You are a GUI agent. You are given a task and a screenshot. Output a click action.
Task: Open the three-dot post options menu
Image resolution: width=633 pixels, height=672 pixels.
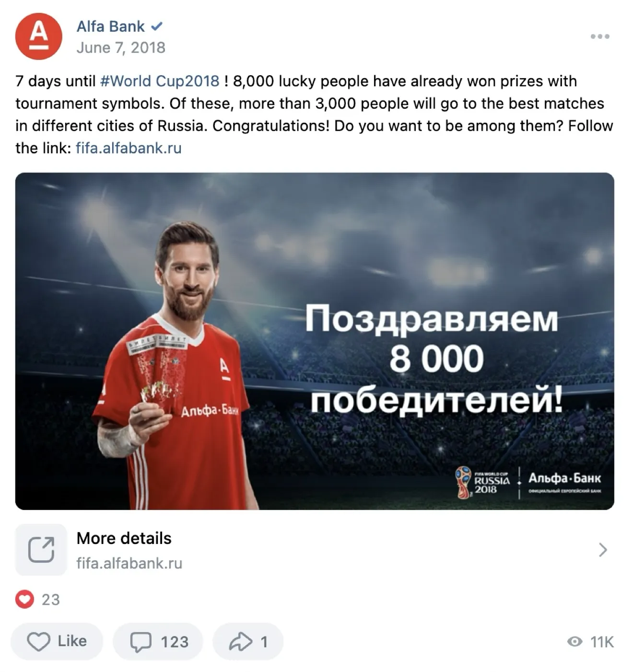pyautogui.click(x=600, y=36)
